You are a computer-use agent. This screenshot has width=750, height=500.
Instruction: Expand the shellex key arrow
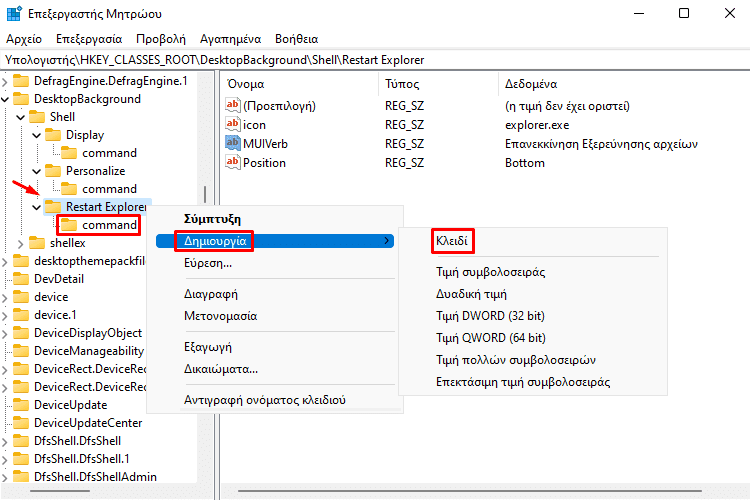[x=22, y=243]
